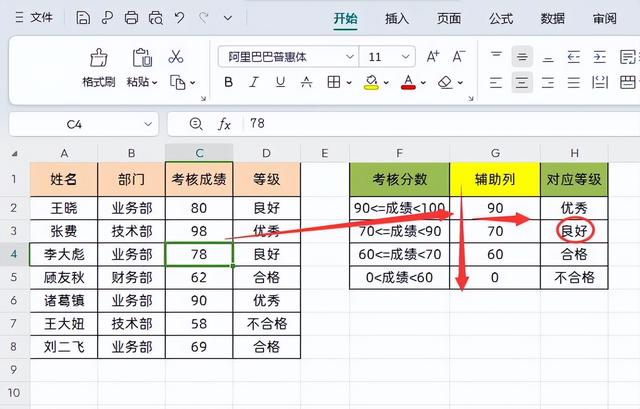The image size is (640, 409).
Task: Cut selection with the scissors icon
Action: click(176, 57)
